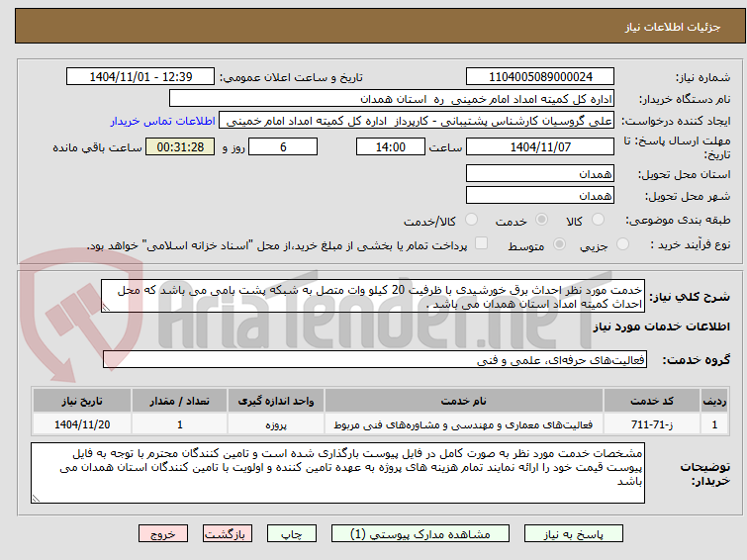Click the اطلاعات خدمات مورد نیاز heading
This screenshot has height=560, width=747.
point(661,327)
